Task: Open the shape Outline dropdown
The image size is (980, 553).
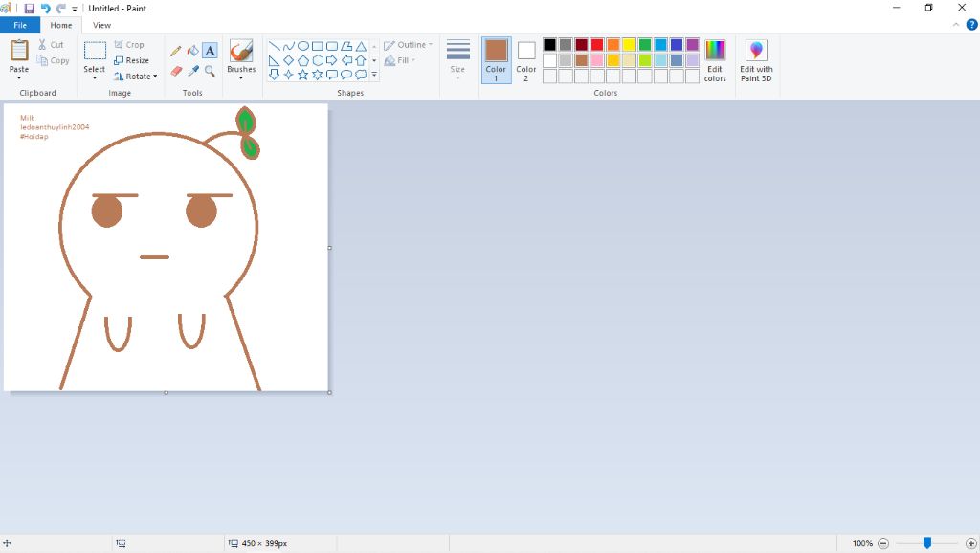Action: [x=408, y=45]
